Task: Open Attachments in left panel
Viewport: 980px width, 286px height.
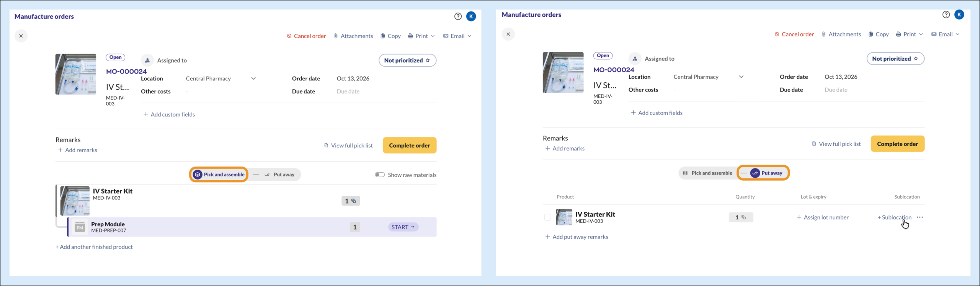Action: click(353, 36)
